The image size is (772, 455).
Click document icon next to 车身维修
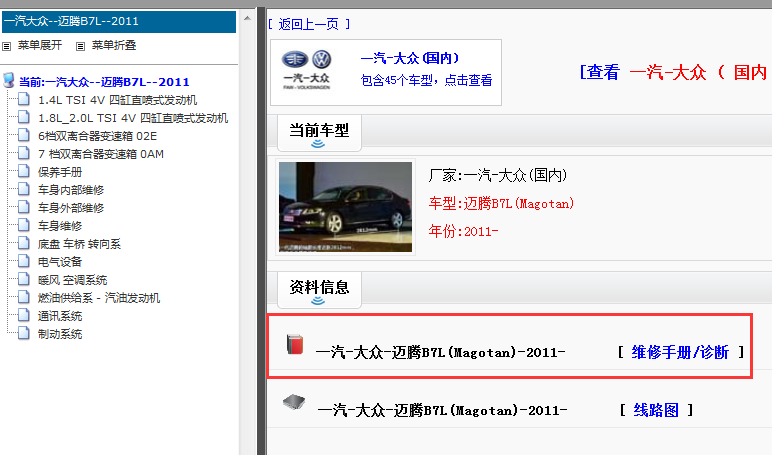point(24,225)
